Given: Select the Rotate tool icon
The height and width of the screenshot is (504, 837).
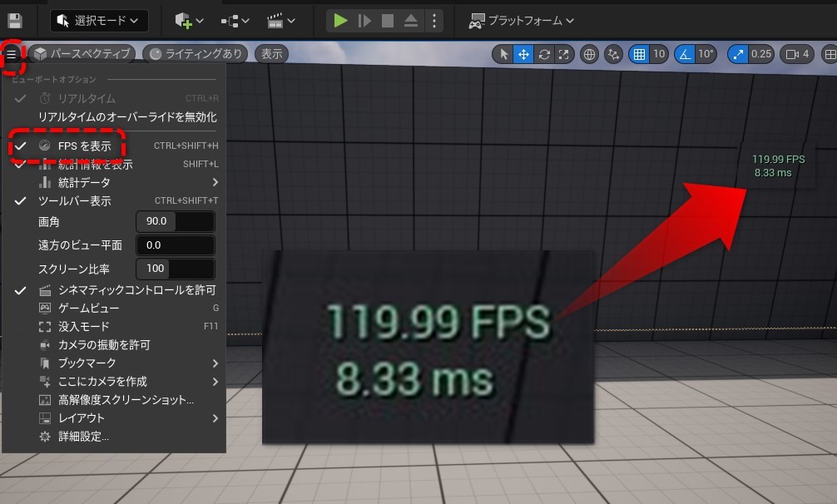Looking at the screenshot, I should pos(543,53).
